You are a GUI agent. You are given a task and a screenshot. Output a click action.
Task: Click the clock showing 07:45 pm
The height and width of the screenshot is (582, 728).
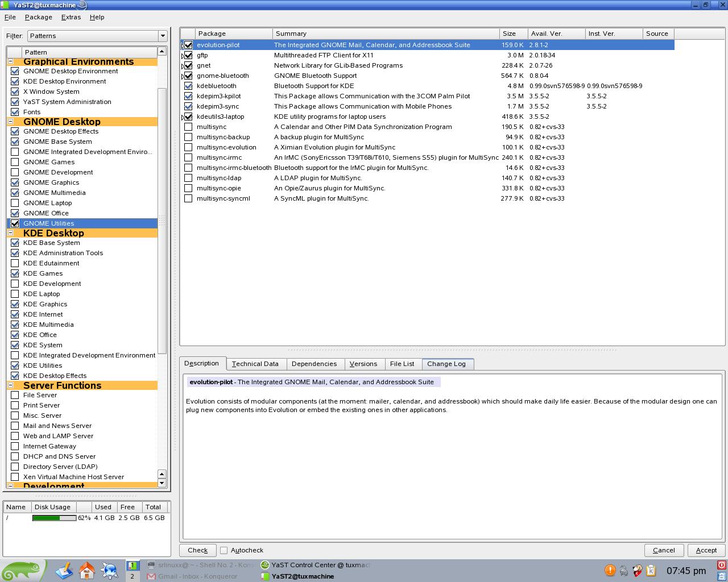(x=686, y=571)
